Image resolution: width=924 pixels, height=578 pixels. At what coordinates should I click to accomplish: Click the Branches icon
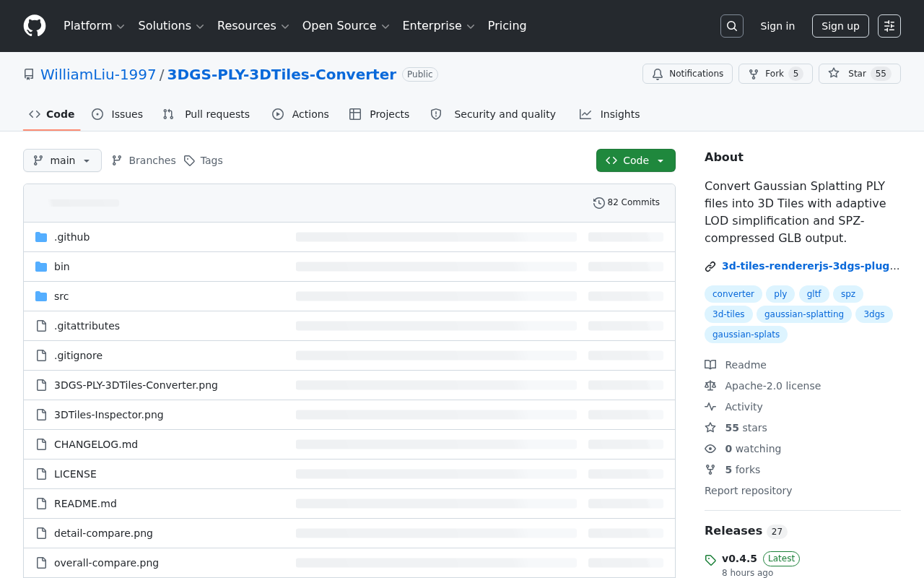point(117,160)
